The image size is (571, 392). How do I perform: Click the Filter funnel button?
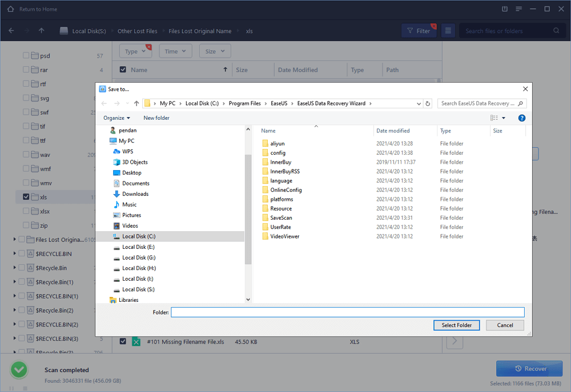418,31
